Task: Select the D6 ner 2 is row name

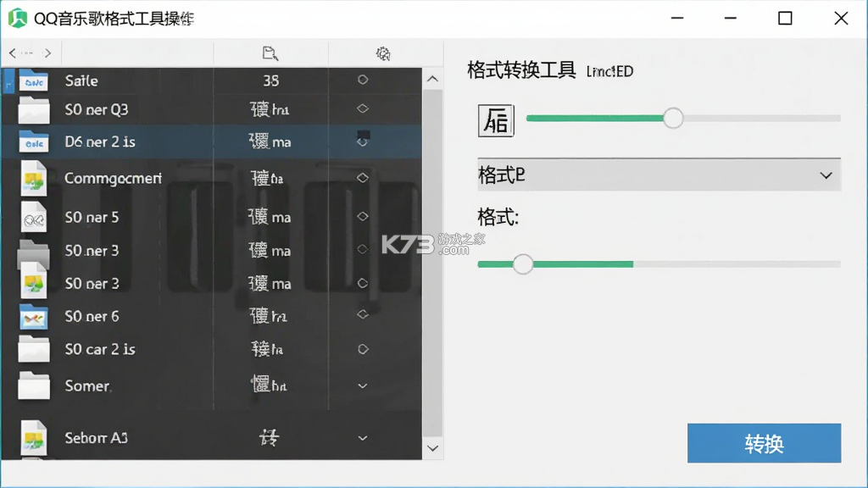Action: pos(100,141)
